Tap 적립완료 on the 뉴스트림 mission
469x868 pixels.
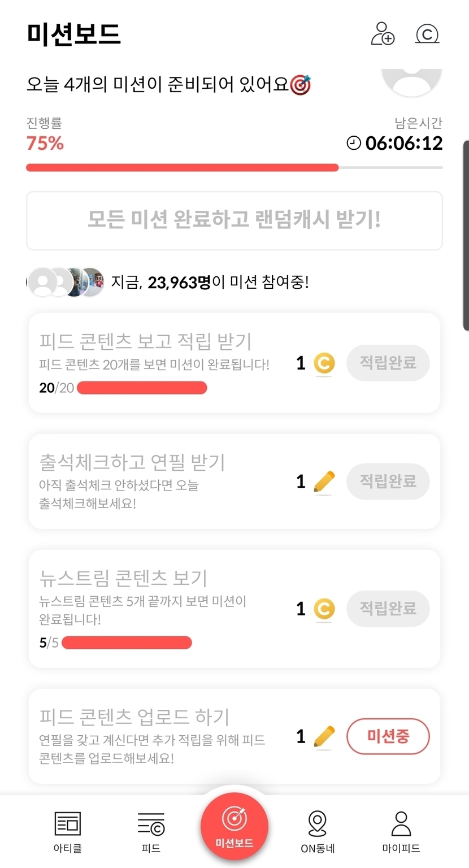tap(388, 609)
